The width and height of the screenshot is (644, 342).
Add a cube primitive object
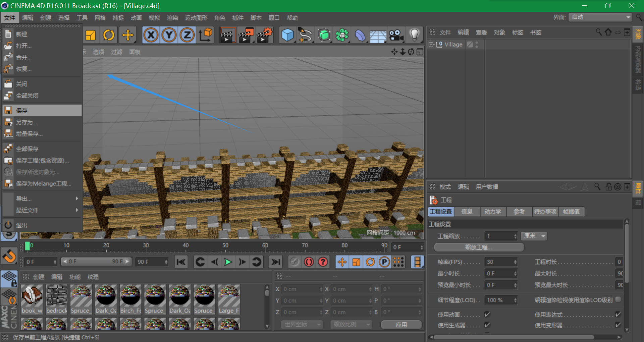tap(287, 35)
